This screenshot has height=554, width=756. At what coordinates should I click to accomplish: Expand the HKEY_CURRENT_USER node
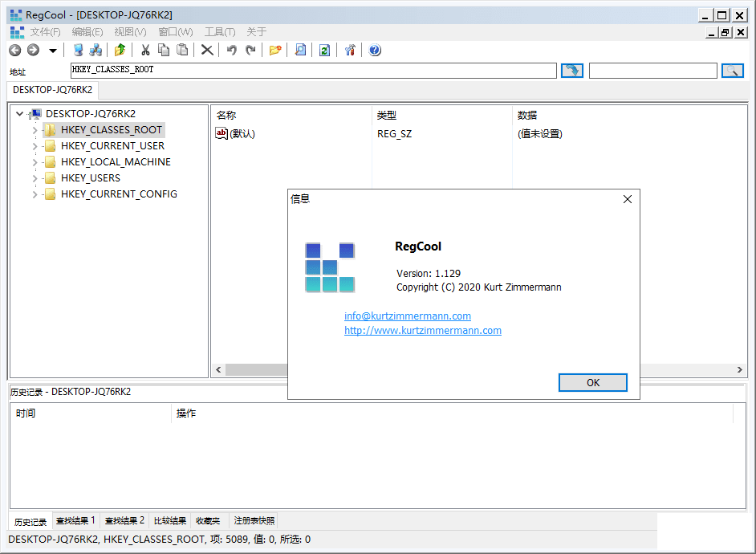tap(35, 146)
